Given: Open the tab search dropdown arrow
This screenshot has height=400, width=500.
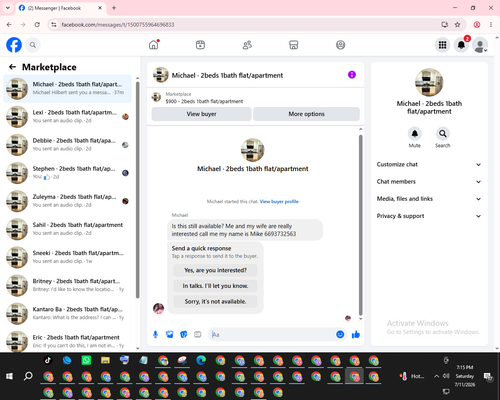Looking at the screenshot, I should pyautogui.click(x=8, y=8).
